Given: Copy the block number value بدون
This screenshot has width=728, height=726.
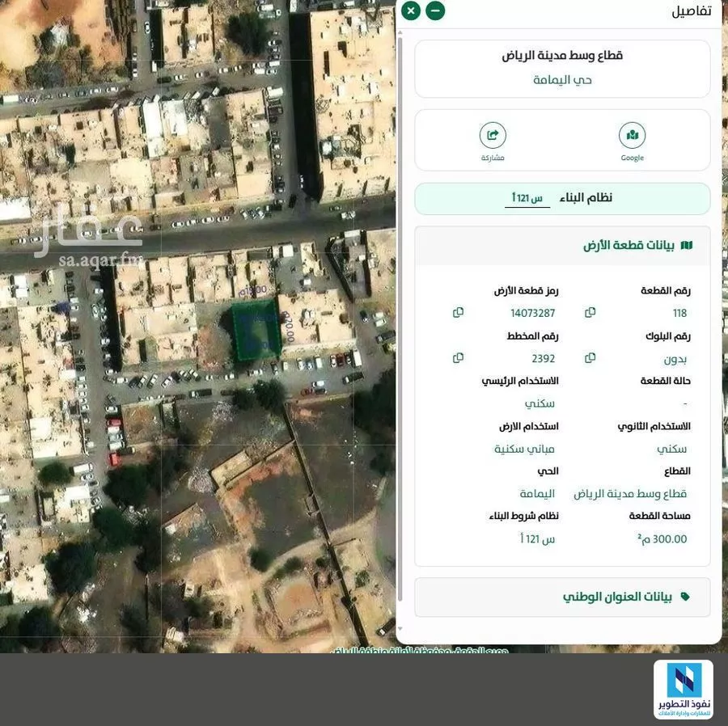Looking at the screenshot, I should coord(590,358).
